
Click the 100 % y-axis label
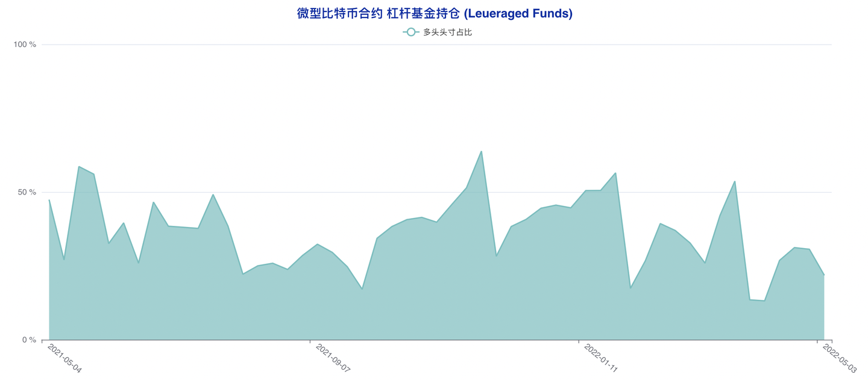[25, 43]
